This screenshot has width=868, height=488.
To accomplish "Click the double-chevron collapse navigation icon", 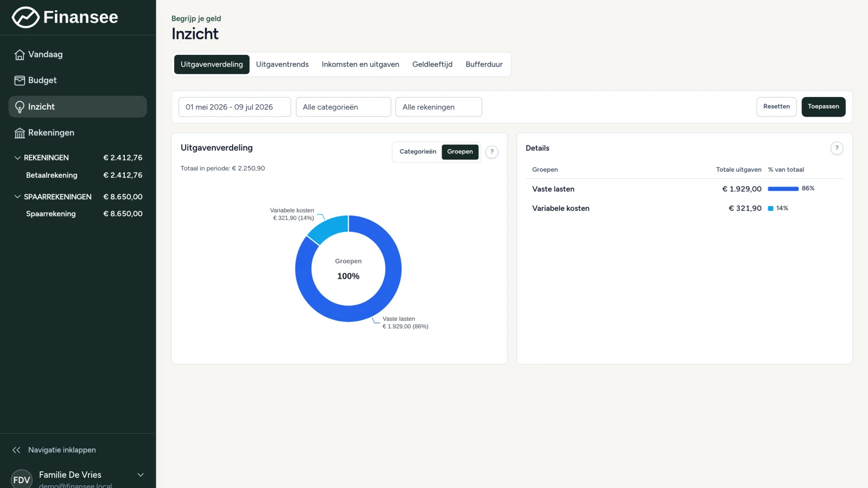I will pyautogui.click(x=16, y=450).
